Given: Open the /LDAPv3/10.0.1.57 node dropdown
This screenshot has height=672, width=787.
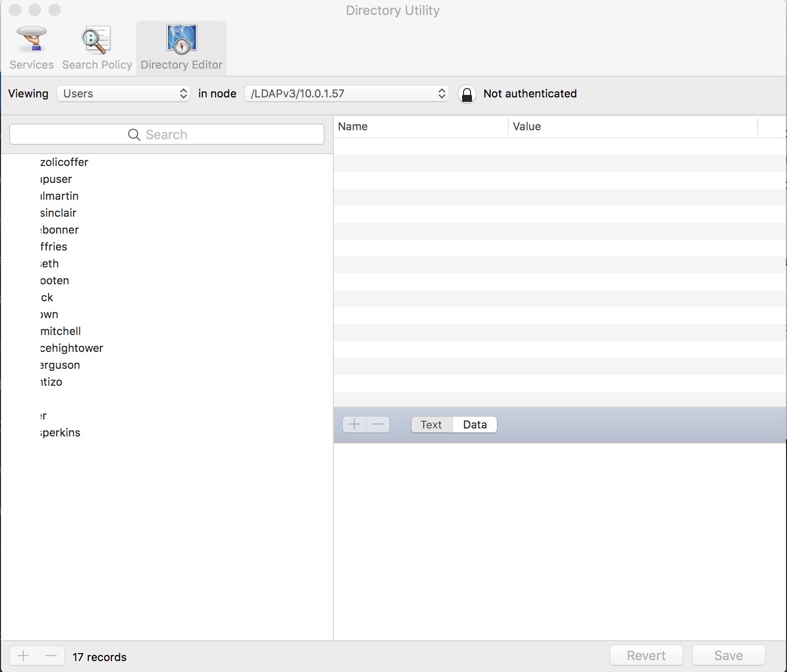Looking at the screenshot, I should tap(346, 93).
